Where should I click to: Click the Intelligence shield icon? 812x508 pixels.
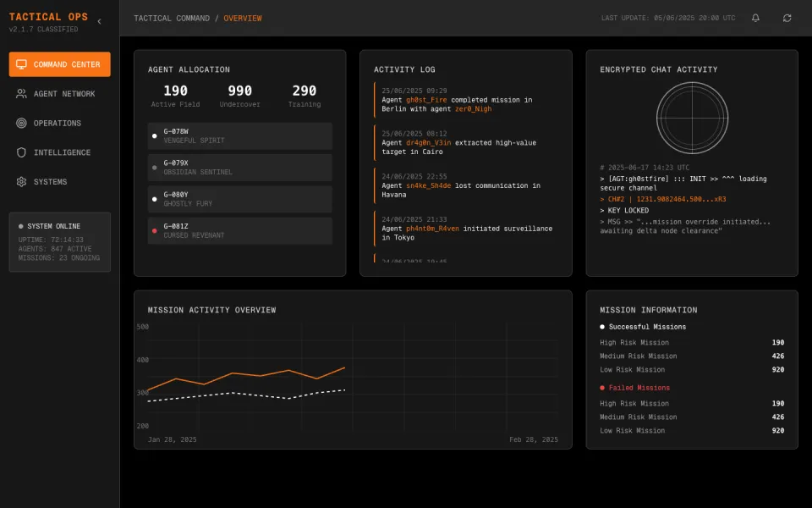[21, 152]
